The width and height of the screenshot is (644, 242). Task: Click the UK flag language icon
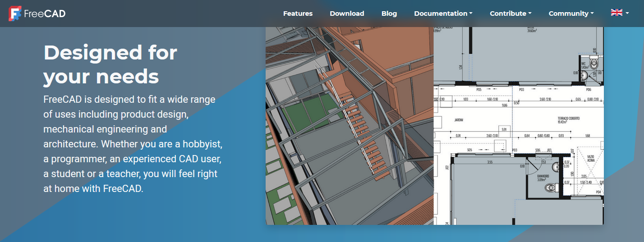click(616, 13)
